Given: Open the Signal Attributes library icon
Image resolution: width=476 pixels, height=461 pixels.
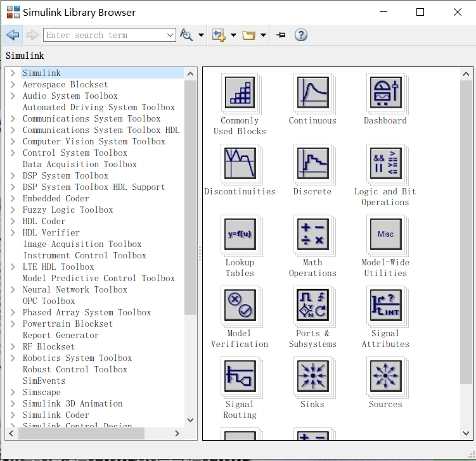Looking at the screenshot, I should 385,305.
